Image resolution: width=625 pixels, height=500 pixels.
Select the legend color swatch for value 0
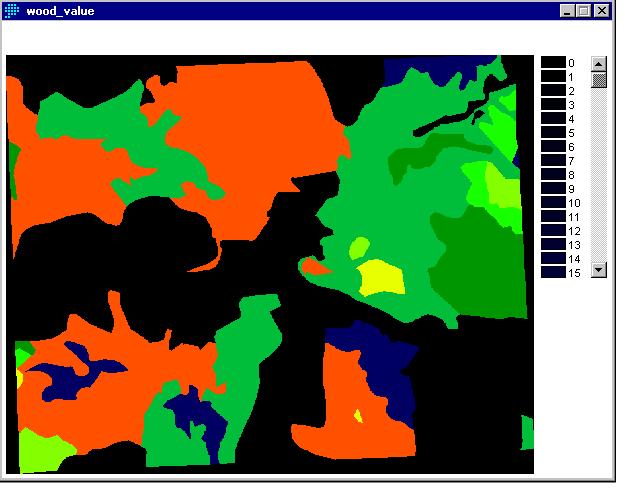(553, 62)
